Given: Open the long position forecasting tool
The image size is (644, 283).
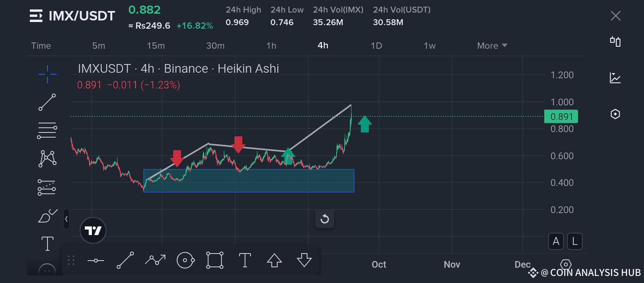Looking at the screenshot, I should [x=47, y=187].
